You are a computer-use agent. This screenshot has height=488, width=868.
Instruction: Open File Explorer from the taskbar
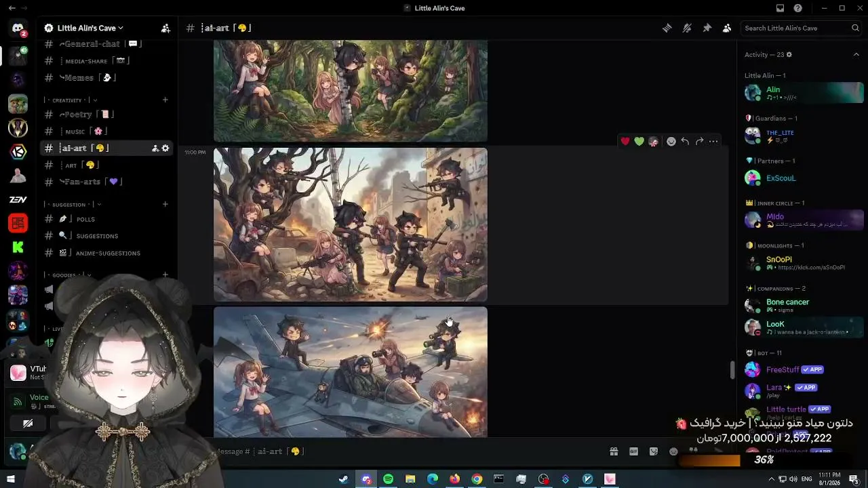(410, 479)
